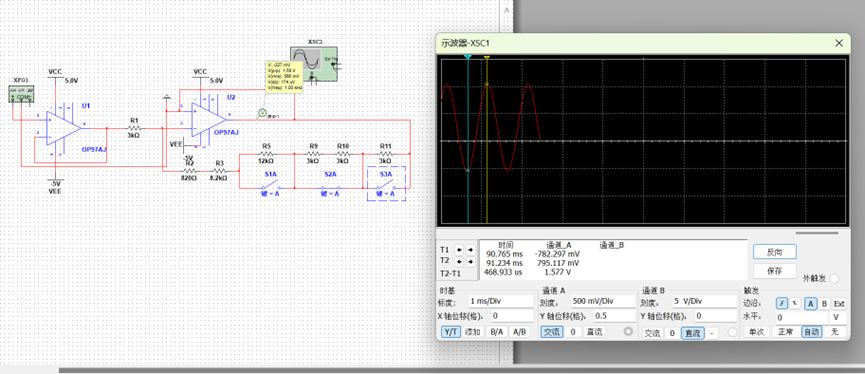Select 自动 auto trigger mode

click(x=811, y=332)
